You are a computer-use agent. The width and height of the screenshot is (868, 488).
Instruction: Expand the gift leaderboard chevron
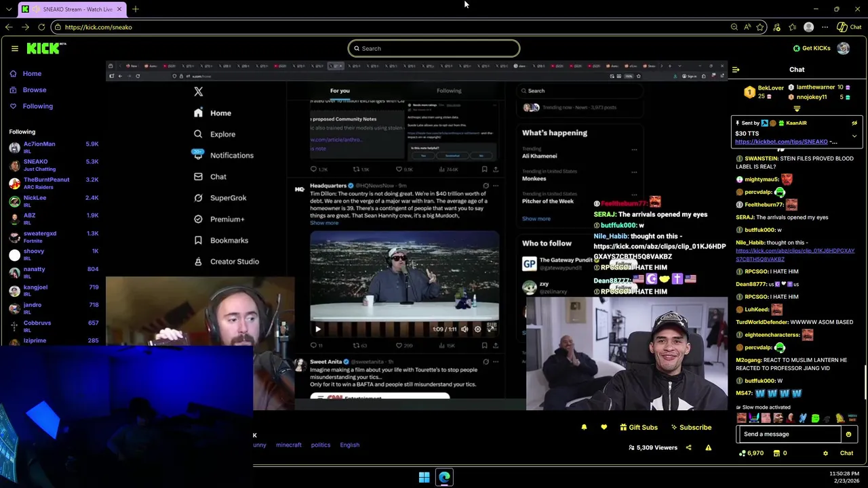797,108
